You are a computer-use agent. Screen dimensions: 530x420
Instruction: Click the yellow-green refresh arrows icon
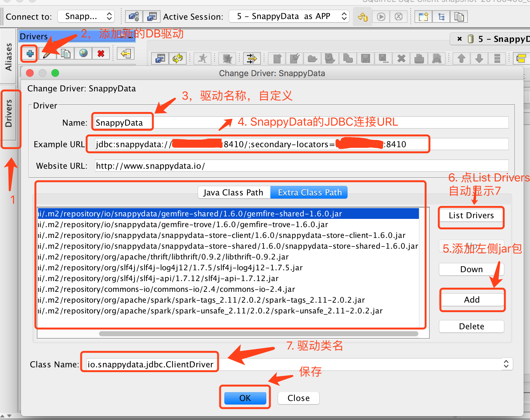(x=178, y=58)
